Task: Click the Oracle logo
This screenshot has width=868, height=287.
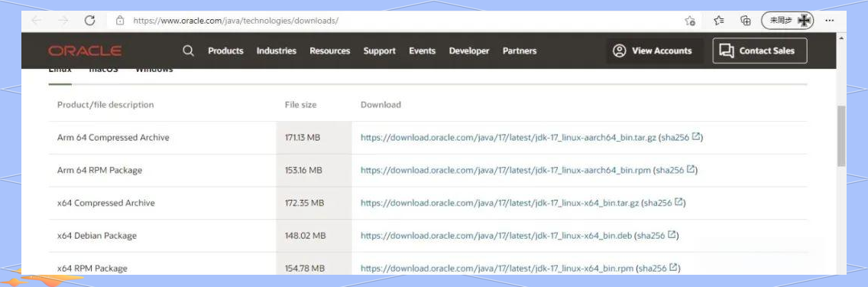Action: (x=85, y=51)
